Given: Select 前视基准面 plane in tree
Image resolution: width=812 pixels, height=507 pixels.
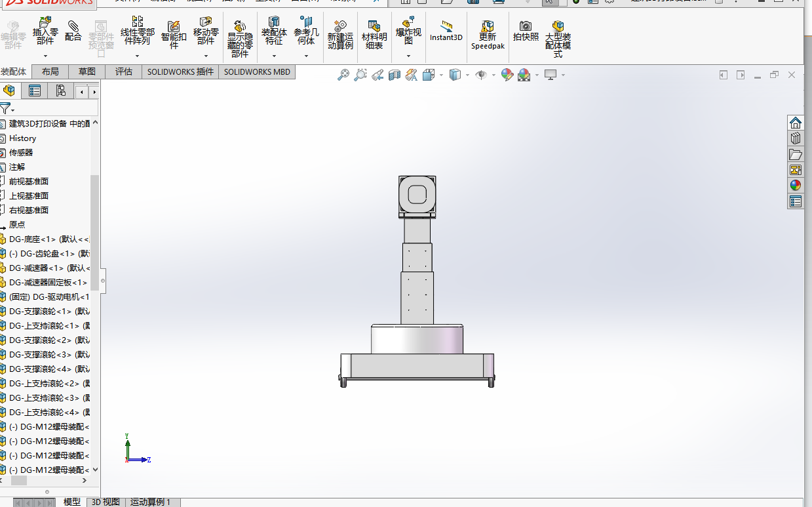Looking at the screenshot, I should 29,182.
